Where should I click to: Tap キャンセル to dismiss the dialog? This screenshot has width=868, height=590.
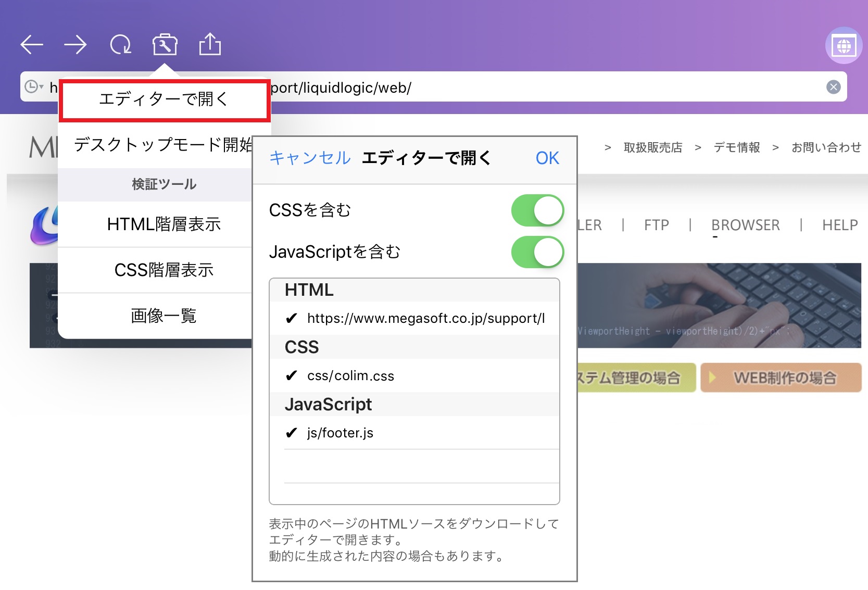pos(309,159)
